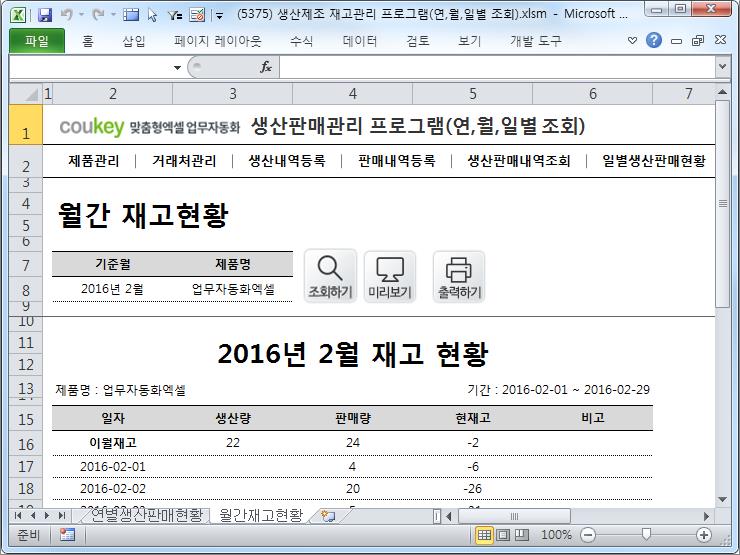Click the 생산내역등록 navigation link

coord(287,161)
